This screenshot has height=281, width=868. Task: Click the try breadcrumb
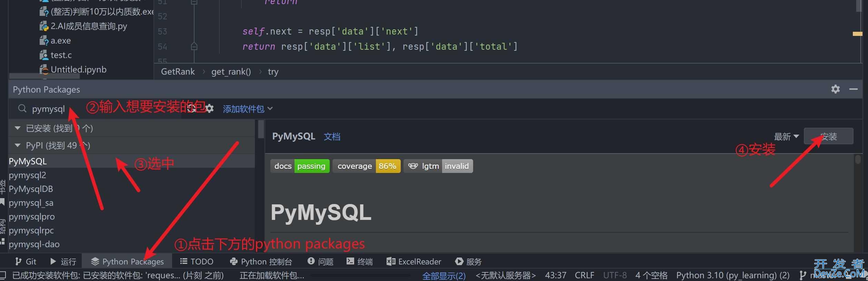click(273, 72)
